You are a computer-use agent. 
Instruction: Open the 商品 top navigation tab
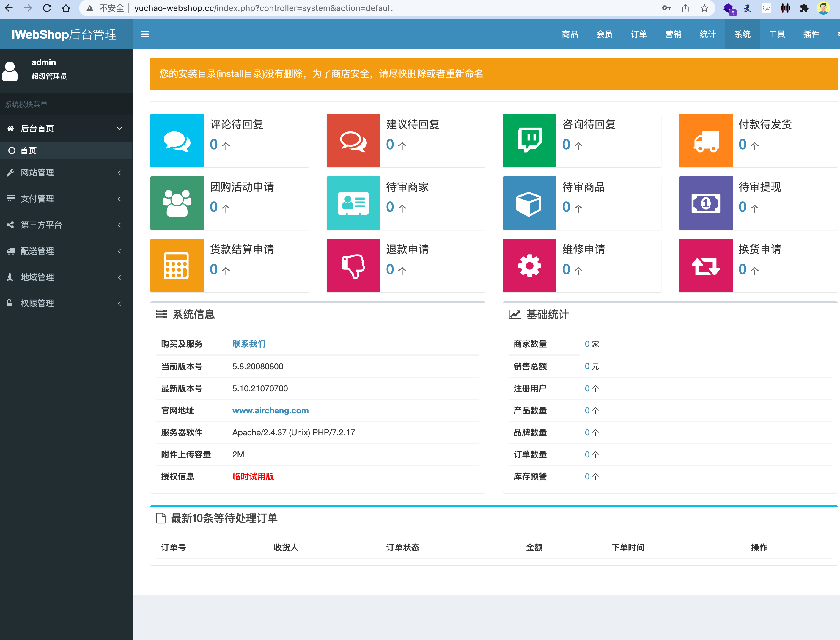point(570,34)
